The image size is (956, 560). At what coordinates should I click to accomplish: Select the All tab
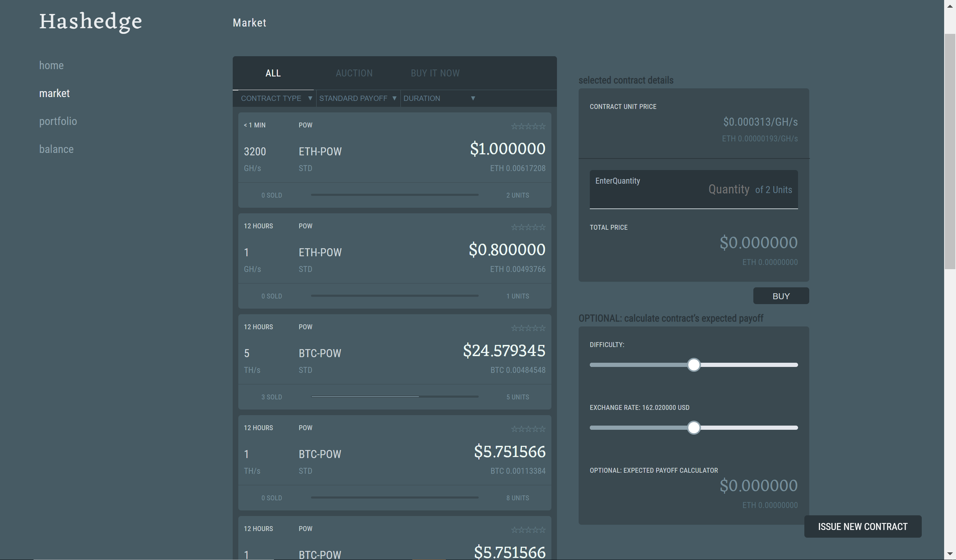tap(273, 73)
